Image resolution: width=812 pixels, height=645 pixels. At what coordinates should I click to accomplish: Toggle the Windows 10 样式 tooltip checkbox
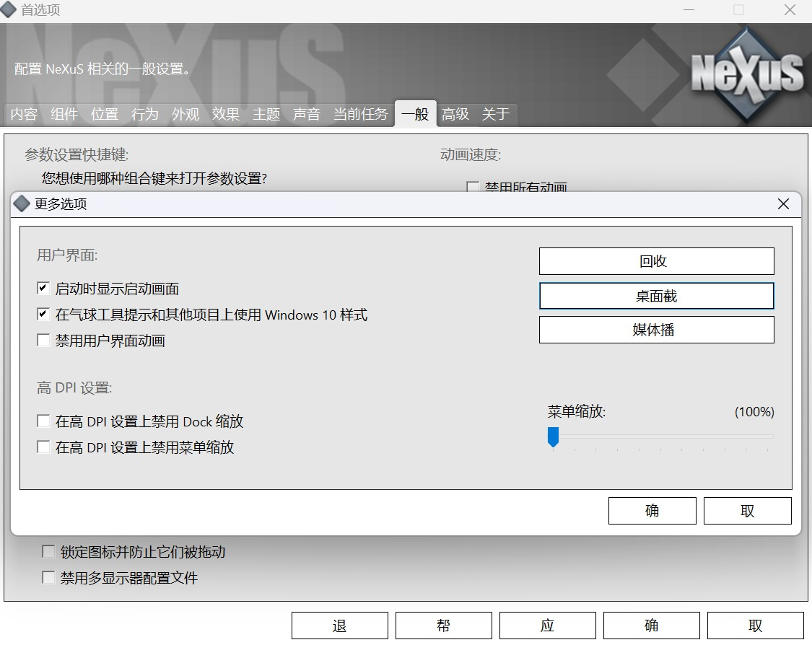[43, 315]
